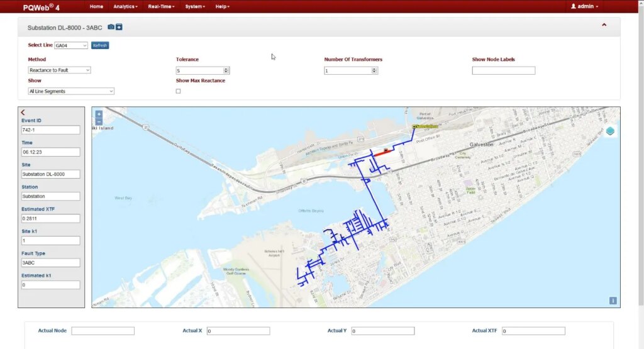
Task: Click the Show Node Labels input field
Action: tap(504, 70)
